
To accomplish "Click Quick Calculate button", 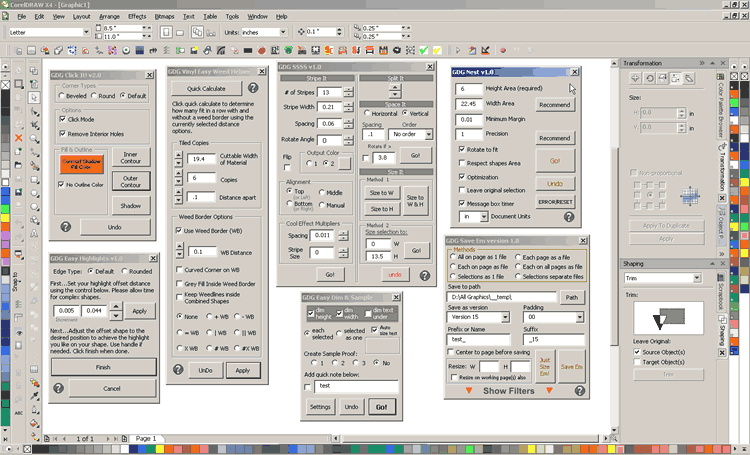I will pos(206,89).
